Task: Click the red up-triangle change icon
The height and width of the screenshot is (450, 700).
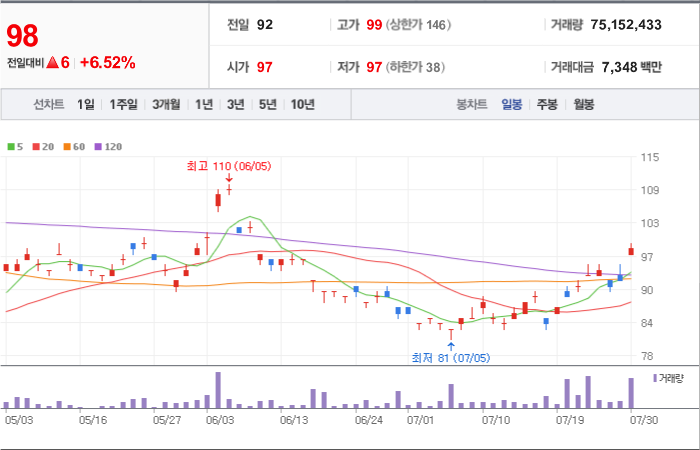Action: point(53,63)
